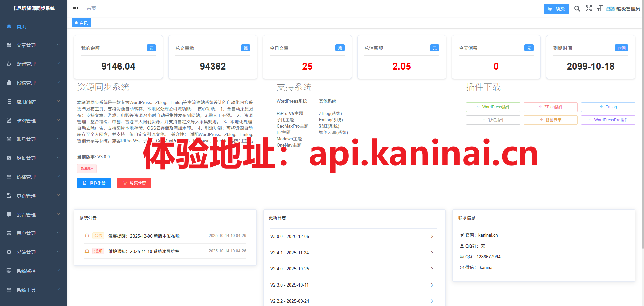The image size is (644, 306).
Task: Click the font size adjustment icon
Action: click(600, 9)
